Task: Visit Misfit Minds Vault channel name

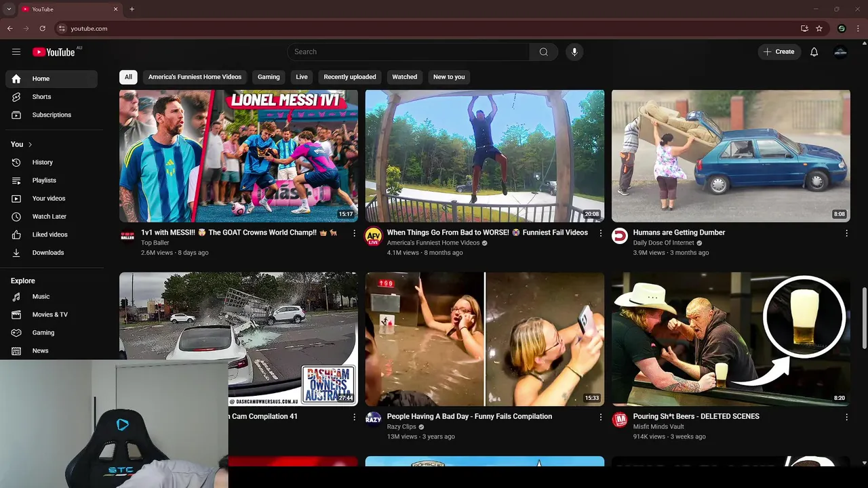Action: [658, 426]
